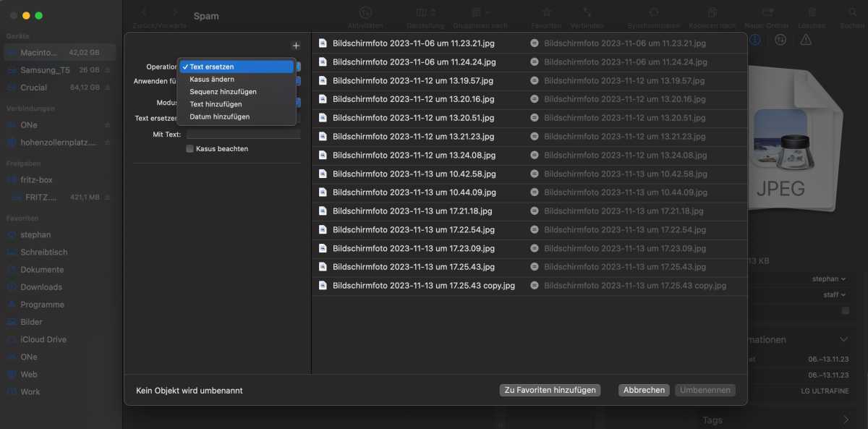Choose Text hinzufügen in the Operation menu
This screenshot has height=429, width=868.
(x=236, y=104)
